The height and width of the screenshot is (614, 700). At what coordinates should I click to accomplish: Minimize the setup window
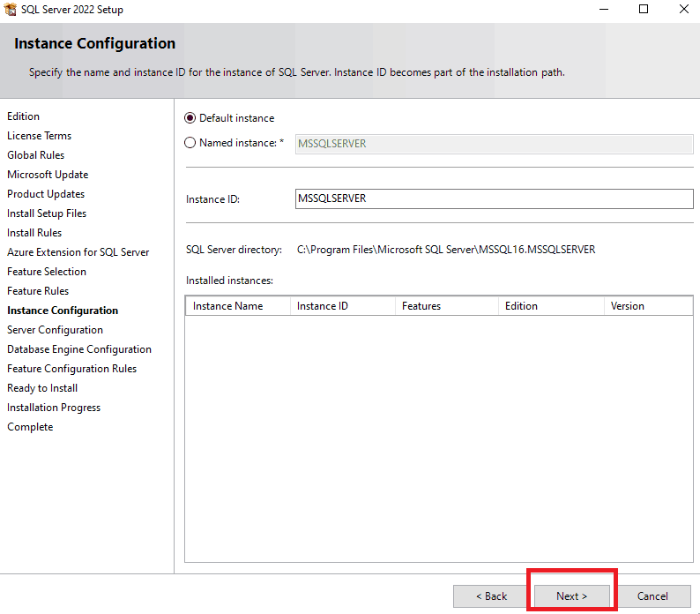pyautogui.click(x=602, y=10)
